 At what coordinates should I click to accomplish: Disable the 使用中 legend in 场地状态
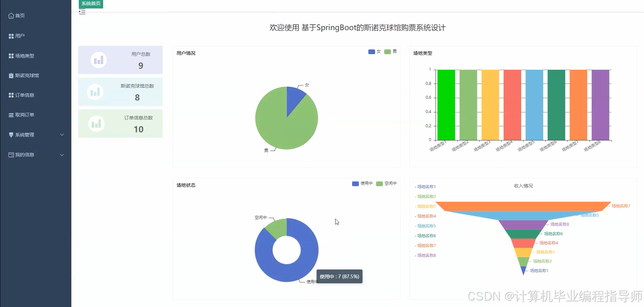[362, 183]
